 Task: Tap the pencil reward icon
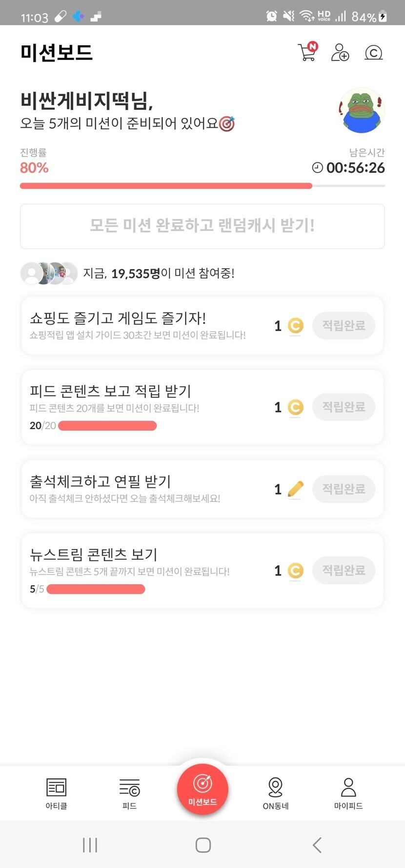295,489
